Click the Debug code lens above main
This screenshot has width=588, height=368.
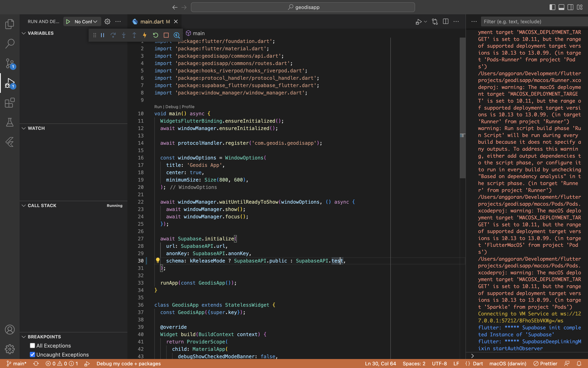[x=172, y=107]
